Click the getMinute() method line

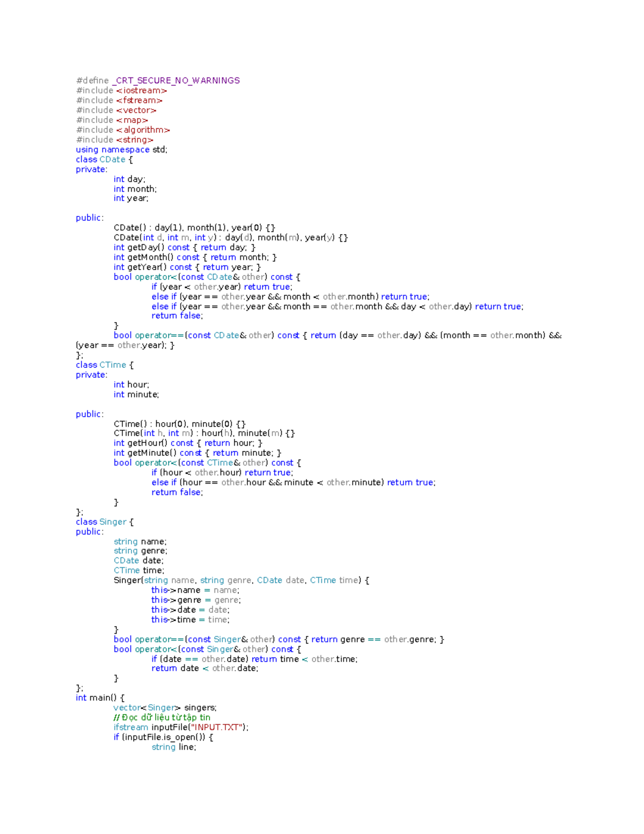point(197,453)
